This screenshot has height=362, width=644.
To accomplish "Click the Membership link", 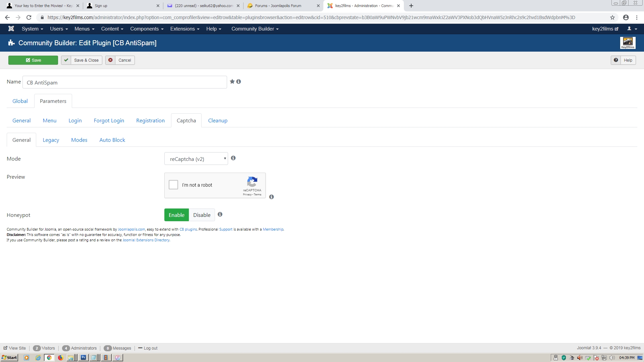I will click(x=273, y=229).
